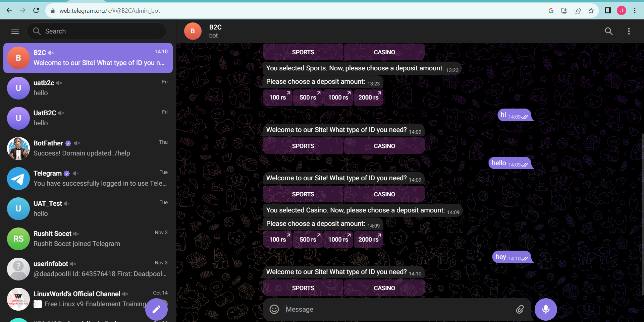View site information via the lock icon

pos(53,11)
